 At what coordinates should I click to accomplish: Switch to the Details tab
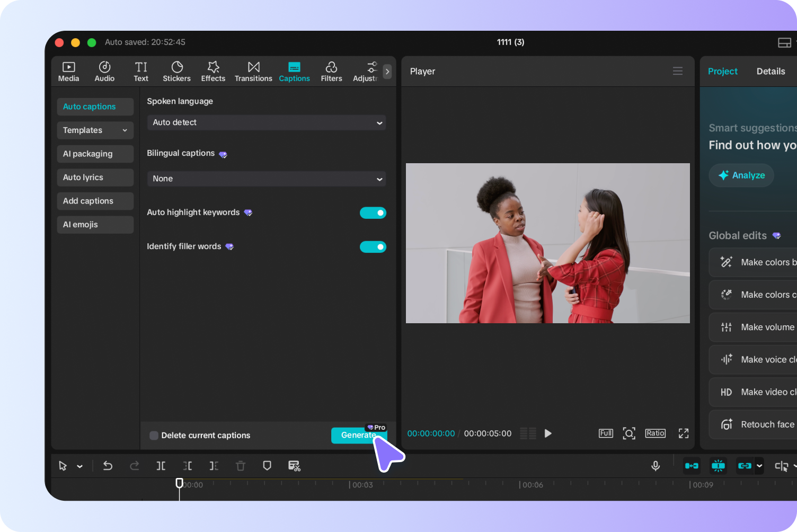(x=771, y=71)
